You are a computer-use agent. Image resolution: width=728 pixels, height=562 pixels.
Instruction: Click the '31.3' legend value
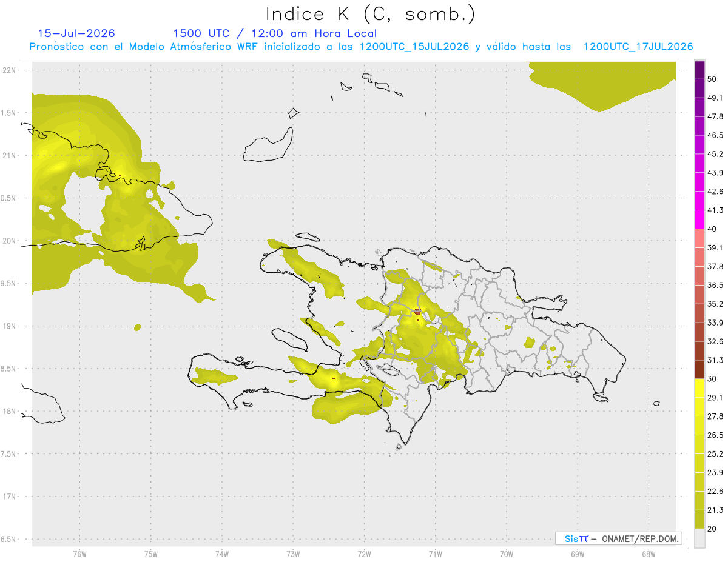(715, 360)
